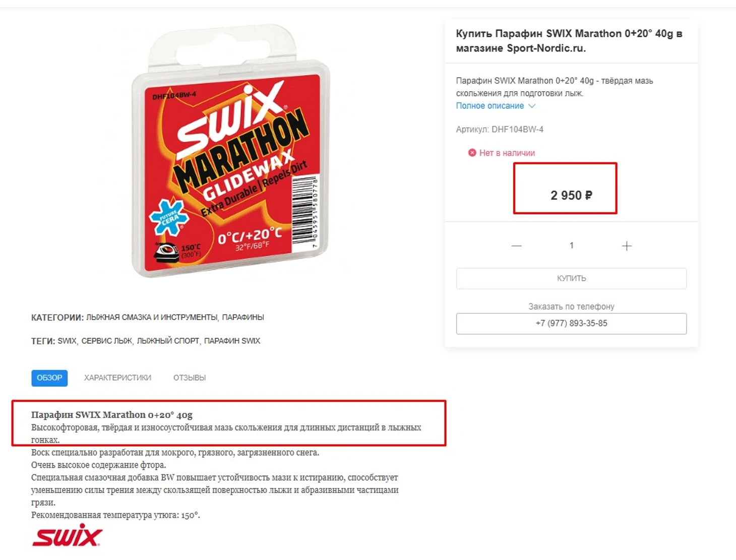Click the red out-of-stock cross icon
736x560 pixels.
click(472, 153)
